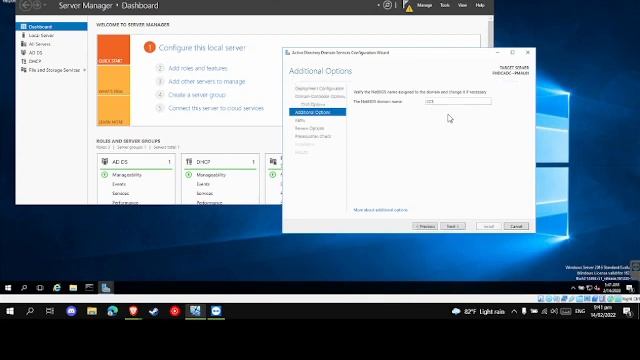640x360 pixels.
Task: Click Services in AD DS tile
Action: [x=120, y=193]
